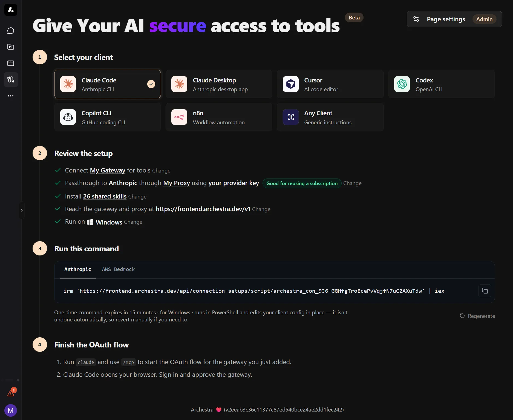Open the folder chart sidebar icon
This screenshot has width=513, height=420.
tap(11, 47)
